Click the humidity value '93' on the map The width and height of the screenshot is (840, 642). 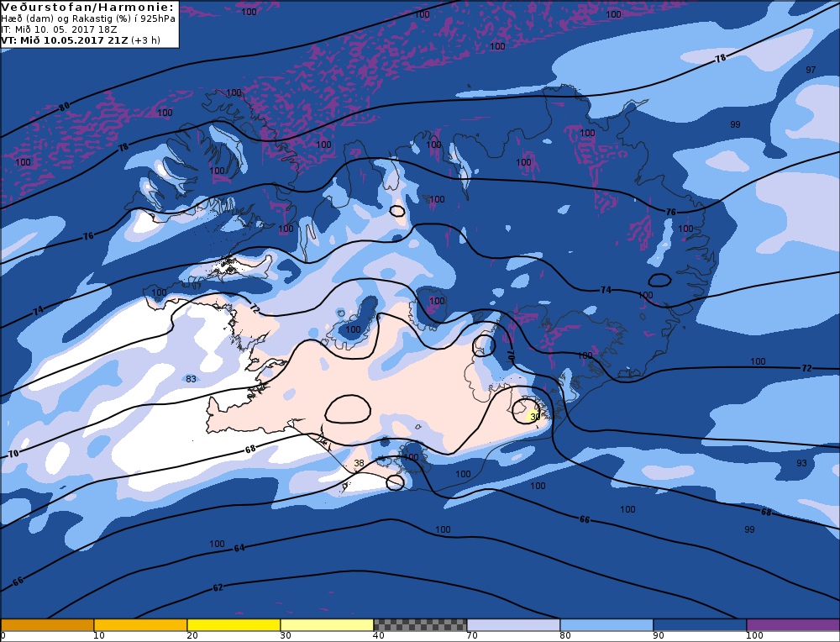click(801, 463)
